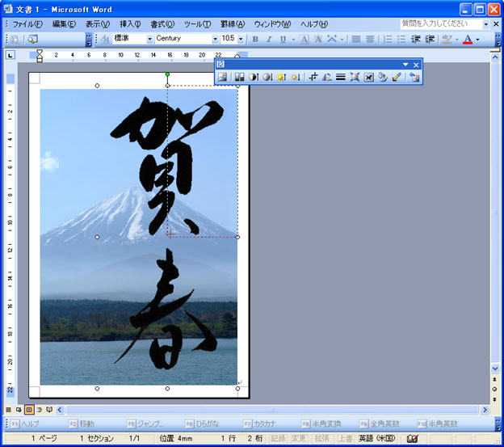
Task: Toggle Underline formatting
Action: (x=282, y=39)
